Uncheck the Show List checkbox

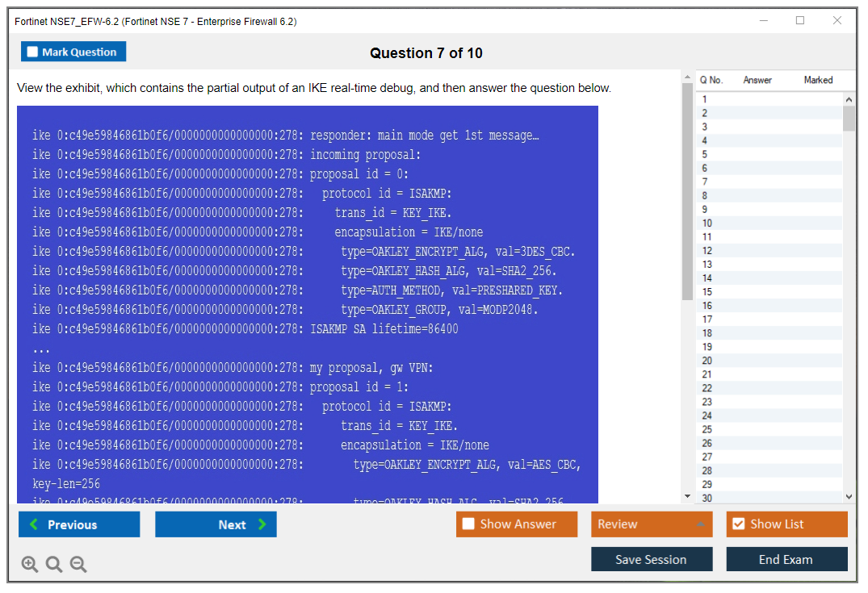point(738,524)
